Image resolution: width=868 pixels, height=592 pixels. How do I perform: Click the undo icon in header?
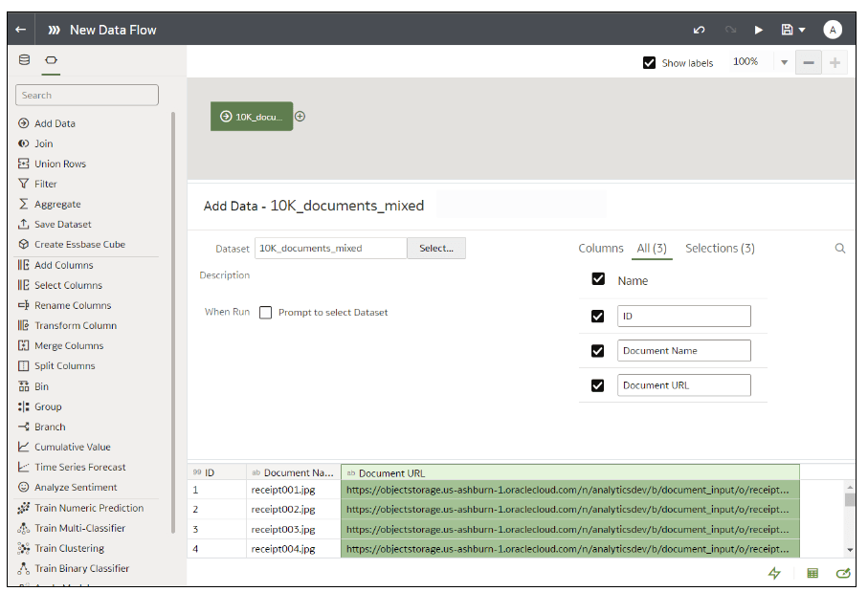700,30
